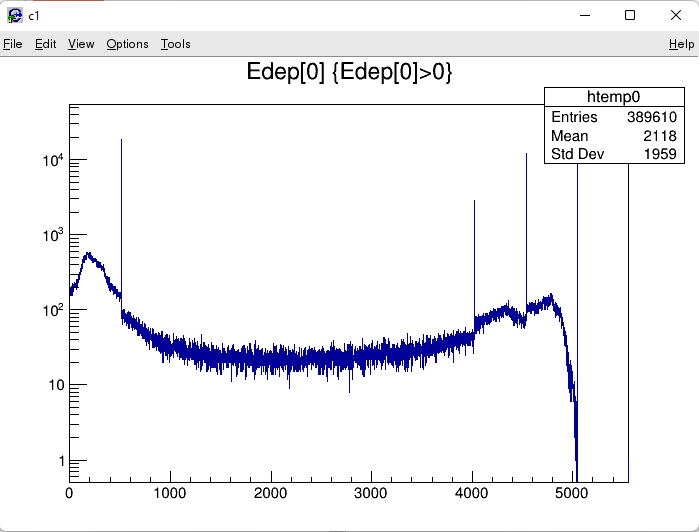Open the Options menu
The height and width of the screenshot is (532, 699).
127,44
